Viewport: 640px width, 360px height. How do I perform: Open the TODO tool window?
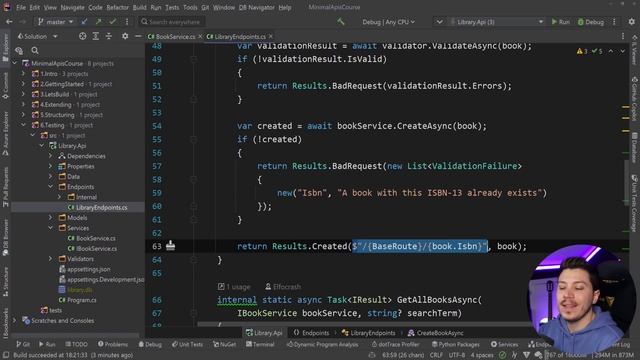[76, 344]
